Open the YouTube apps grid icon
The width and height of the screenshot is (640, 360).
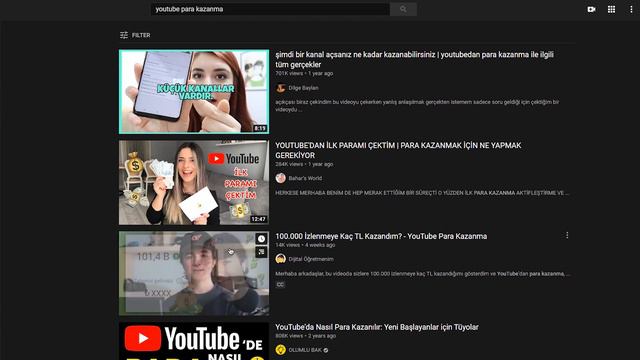click(611, 9)
